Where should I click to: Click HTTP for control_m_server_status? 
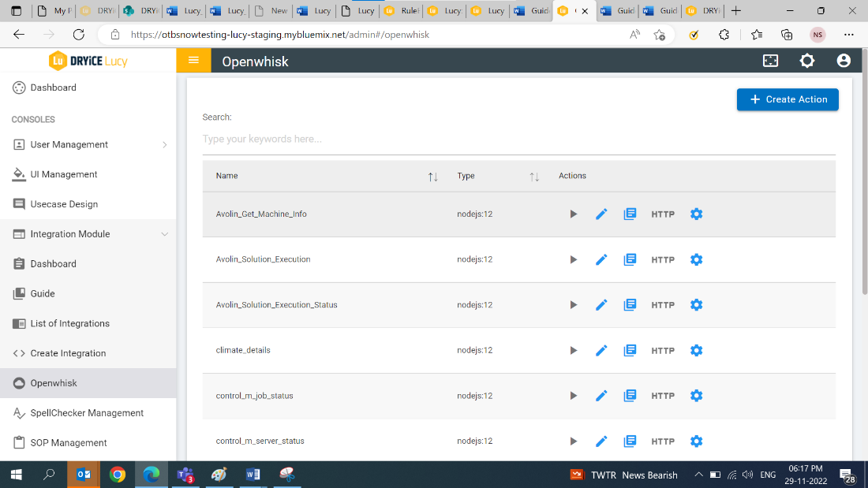(x=663, y=441)
